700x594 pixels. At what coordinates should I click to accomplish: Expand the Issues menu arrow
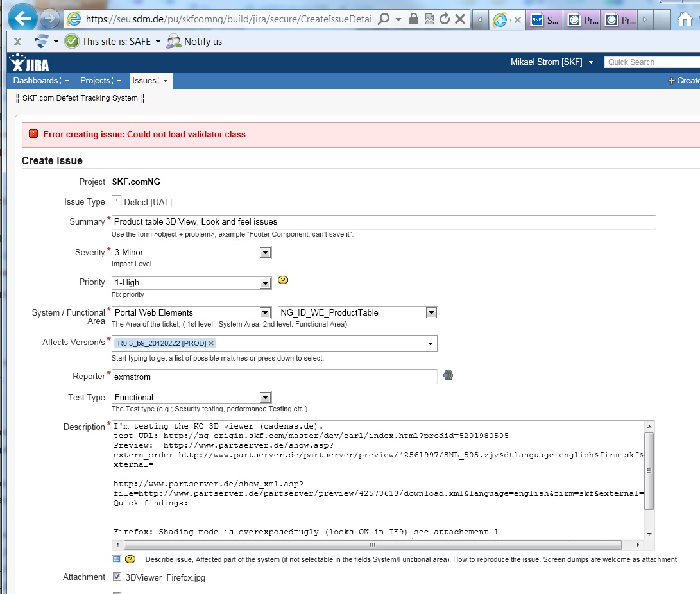165,81
